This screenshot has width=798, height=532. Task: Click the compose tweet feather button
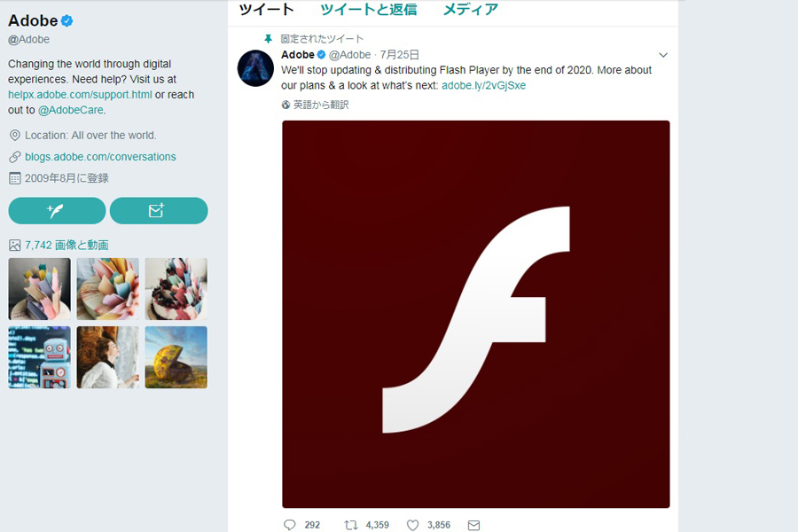coord(57,210)
